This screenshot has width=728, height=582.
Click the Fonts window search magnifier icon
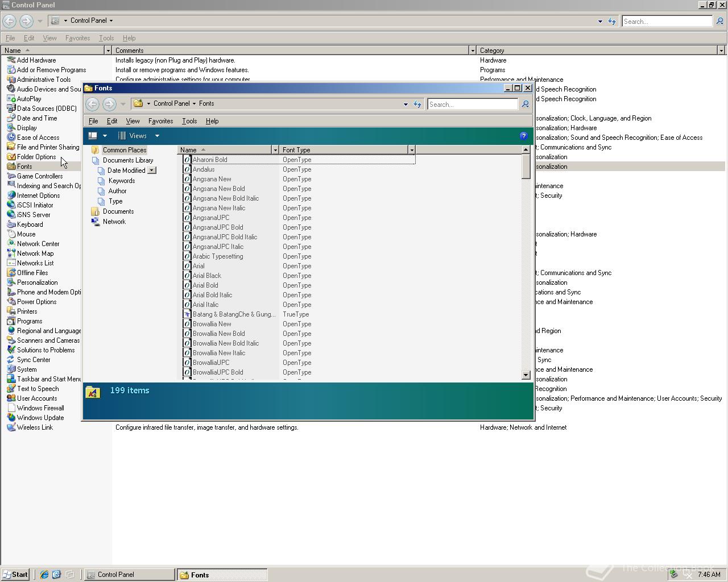point(526,104)
